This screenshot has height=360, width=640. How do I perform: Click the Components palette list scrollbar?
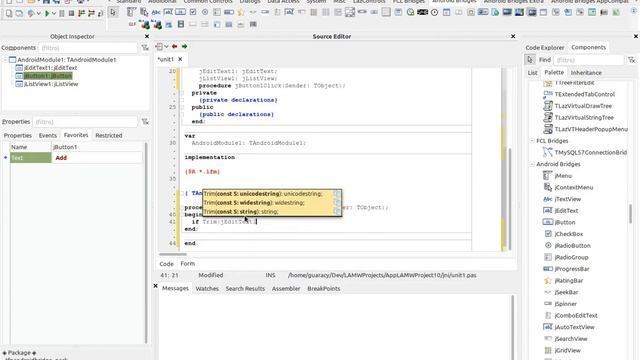pos(630,213)
